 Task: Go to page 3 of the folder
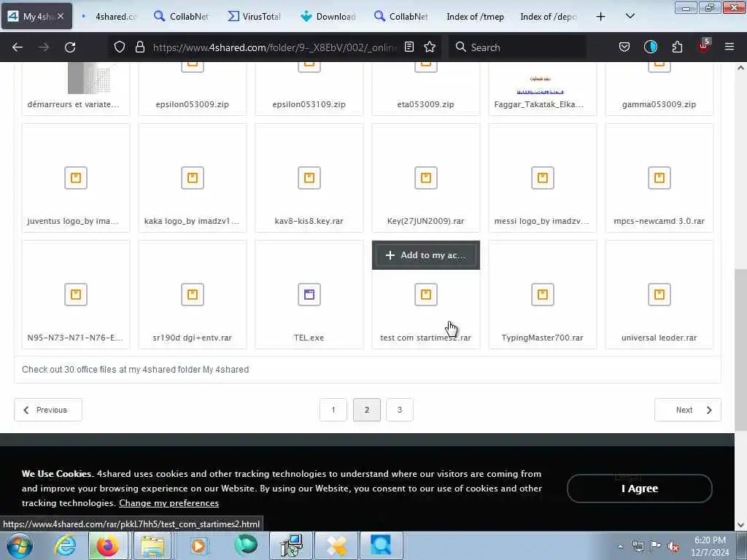click(400, 410)
